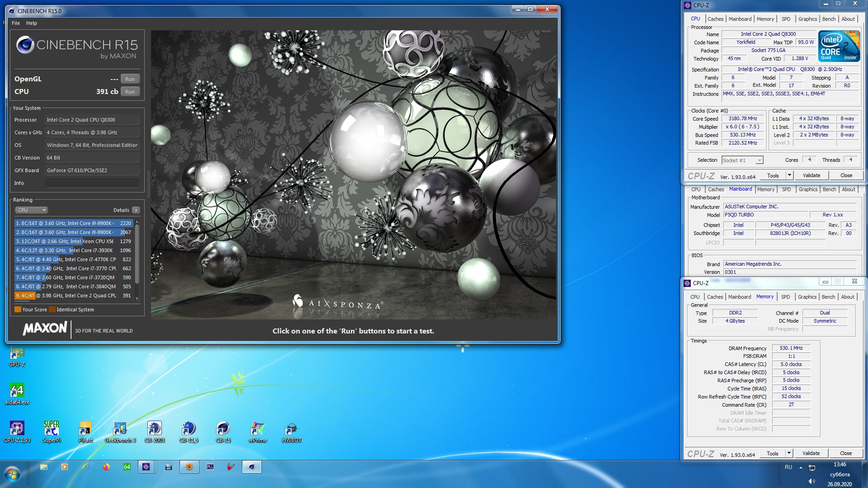Open the wPrime desktop shortcut
Viewport: 868px width, 488px height.
(x=258, y=432)
